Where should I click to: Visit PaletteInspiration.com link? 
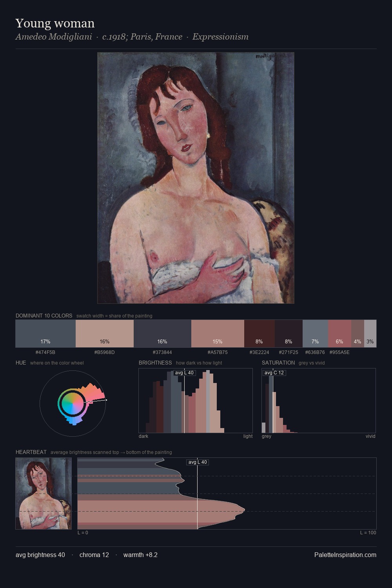point(345,555)
